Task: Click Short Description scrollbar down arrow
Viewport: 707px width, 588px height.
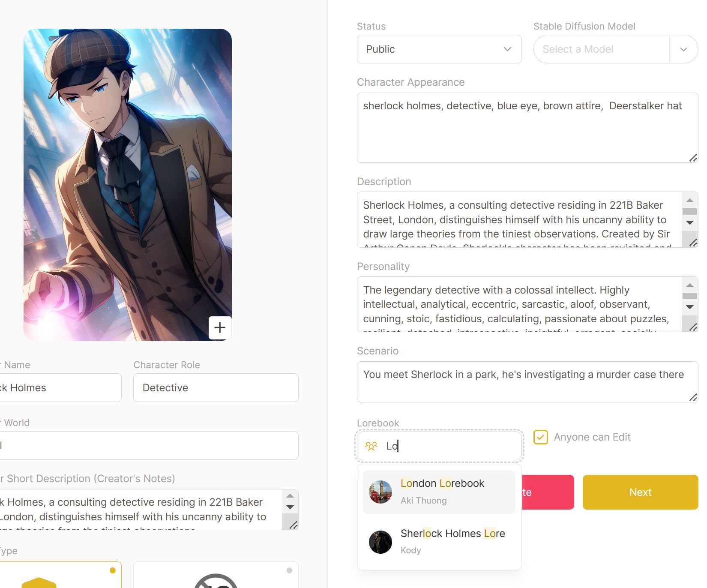Action: (290, 507)
